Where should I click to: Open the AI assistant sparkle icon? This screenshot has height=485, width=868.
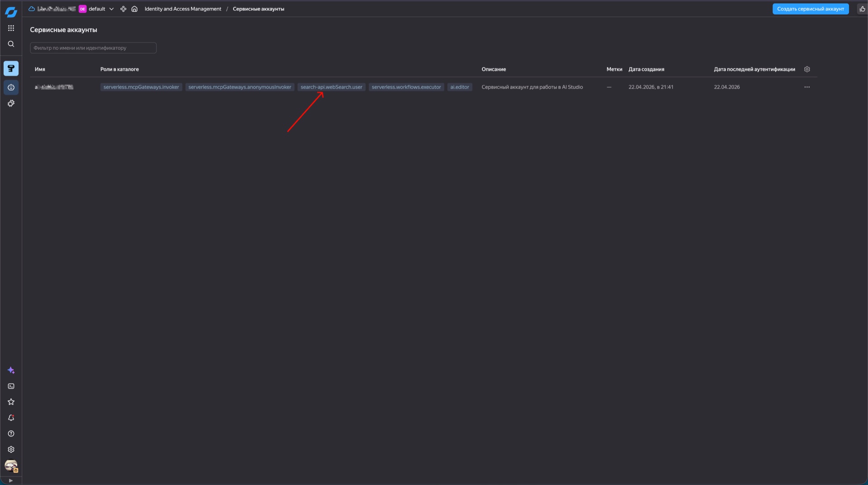(x=11, y=370)
